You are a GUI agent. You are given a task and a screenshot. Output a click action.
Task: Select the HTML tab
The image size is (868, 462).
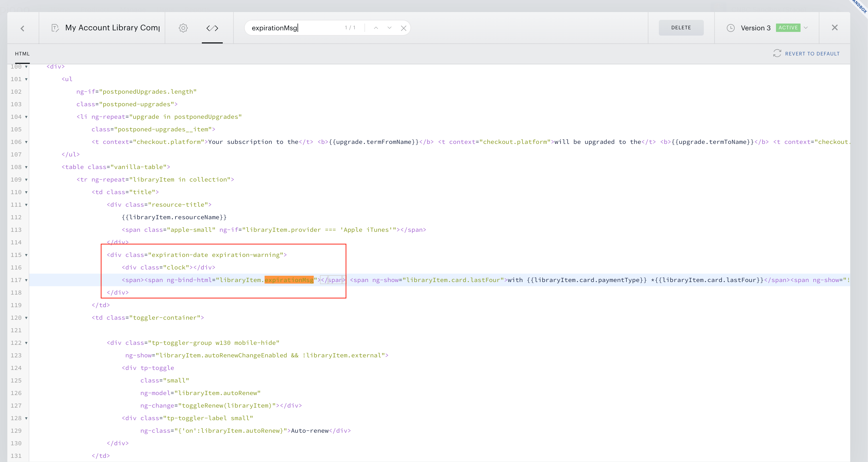tap(22, 54)
